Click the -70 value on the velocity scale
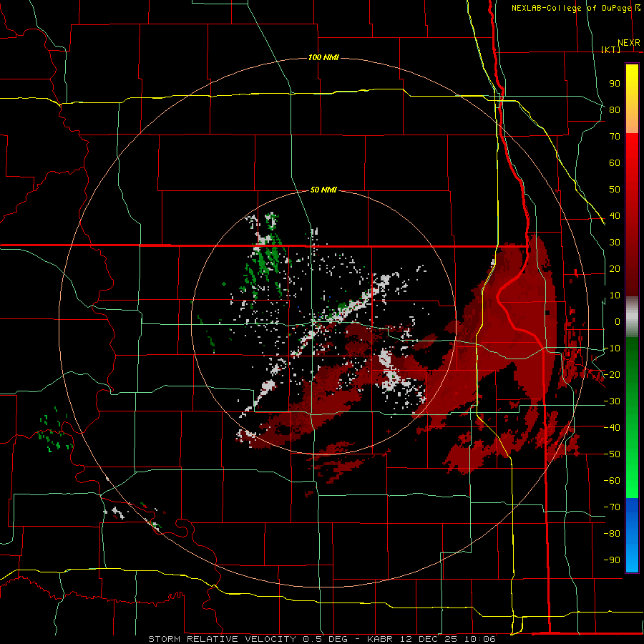Image resolution: width=644 pixels, height=644 pixels. point(612,507)
